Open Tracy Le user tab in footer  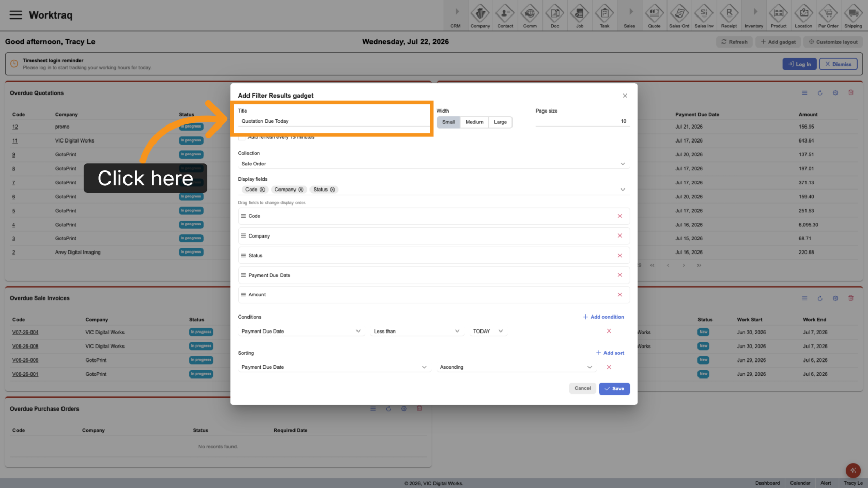pos(853,483)
